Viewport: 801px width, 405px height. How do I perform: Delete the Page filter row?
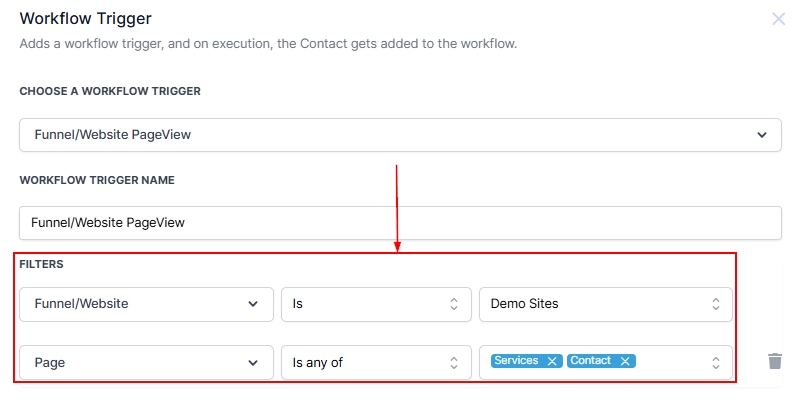click(x=775, y=362)
